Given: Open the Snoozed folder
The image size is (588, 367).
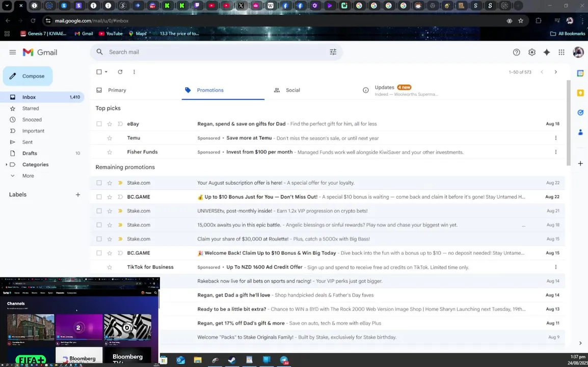Looking at the screenshot, I should coord(42,120).
